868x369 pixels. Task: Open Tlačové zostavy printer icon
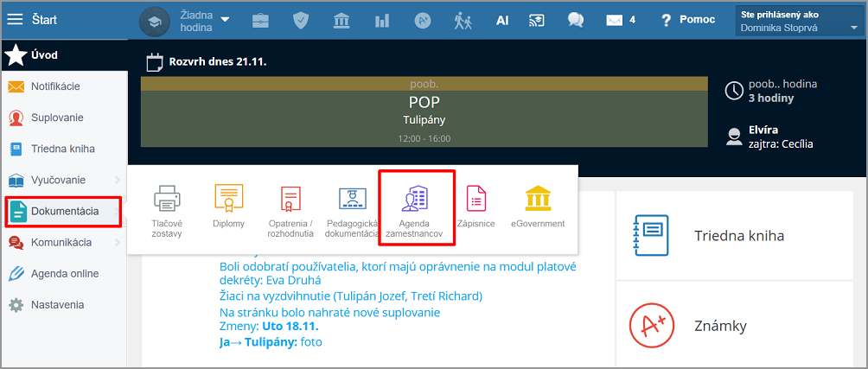click(167, 210)
